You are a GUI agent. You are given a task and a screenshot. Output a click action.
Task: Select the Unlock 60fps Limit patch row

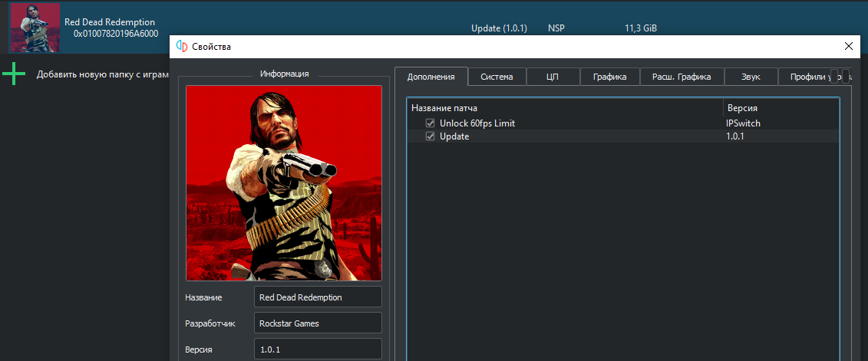(x=622, y=123)
